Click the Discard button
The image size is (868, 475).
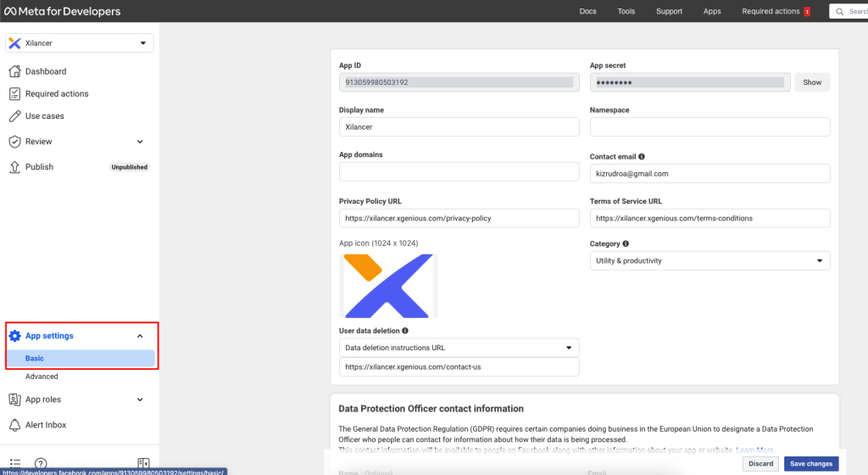click(760, 464)
